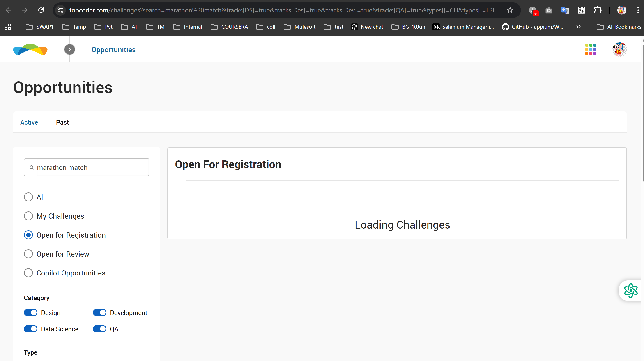Show hidden bookmarks with double chevron
Viewport: 644px width, 361px height.
(x=578, y=27)
